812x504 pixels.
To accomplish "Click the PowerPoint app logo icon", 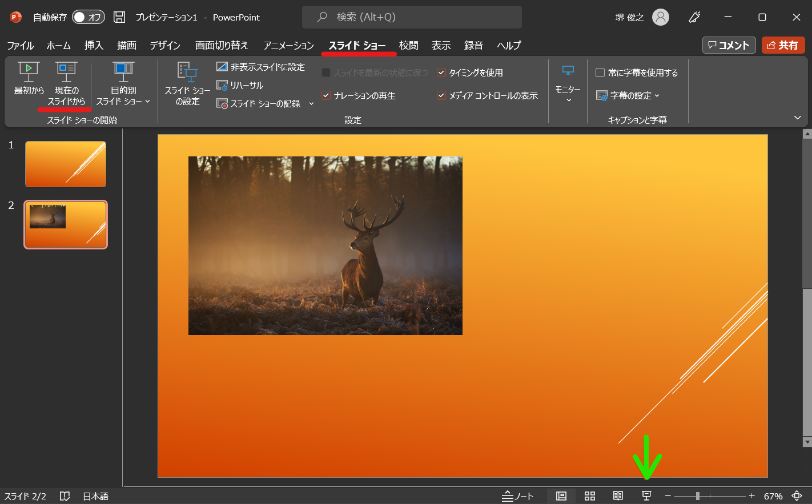I will click(x=16, y=17).
